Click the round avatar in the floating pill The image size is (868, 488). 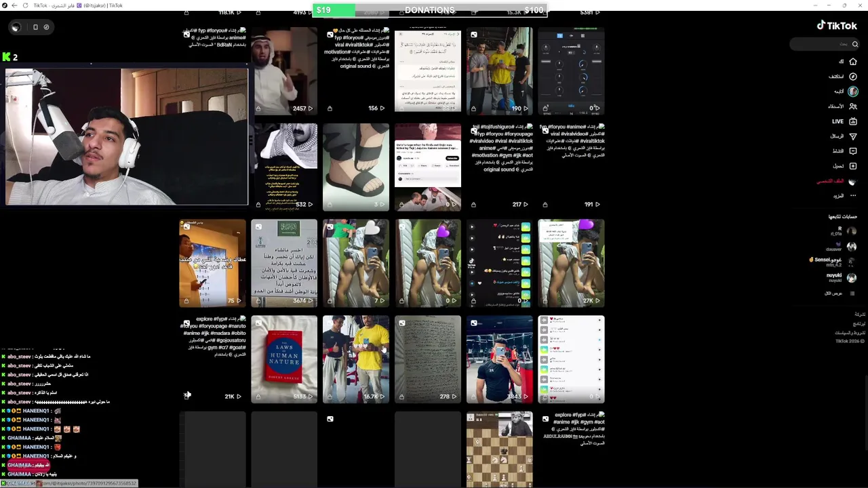click(16, 27)
